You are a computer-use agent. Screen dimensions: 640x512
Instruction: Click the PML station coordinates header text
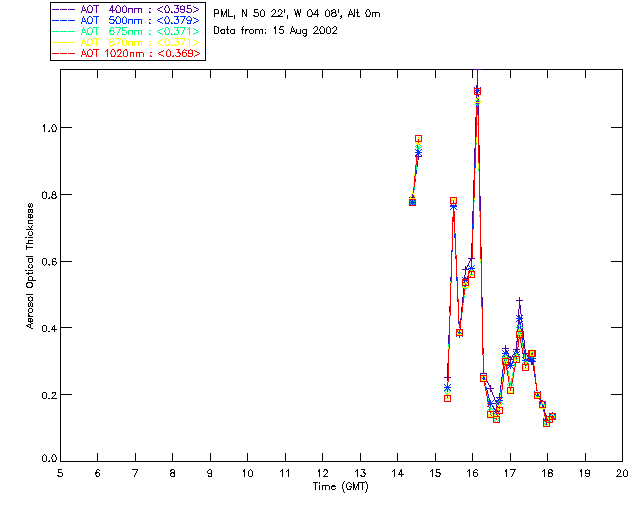pos(296,14)
